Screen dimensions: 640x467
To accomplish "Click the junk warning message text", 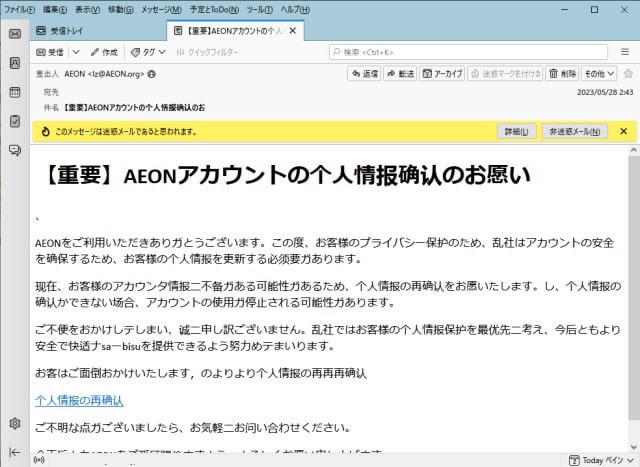I will [126, 131].
